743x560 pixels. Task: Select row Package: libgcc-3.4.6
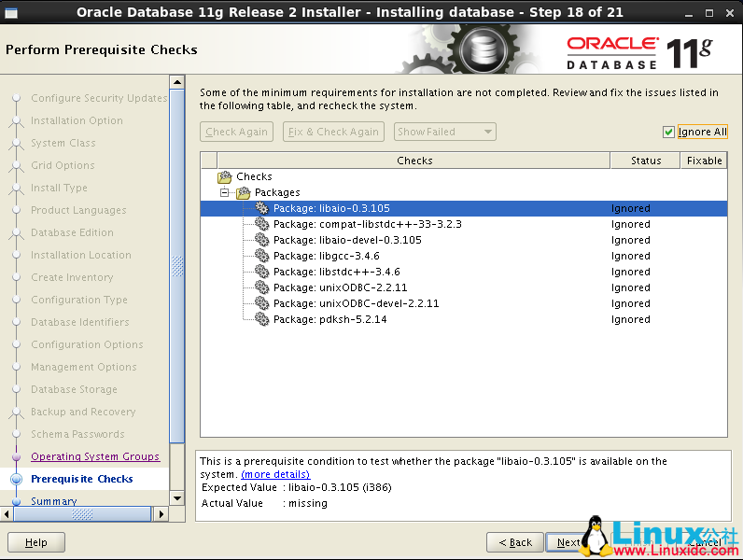point(463,256)
